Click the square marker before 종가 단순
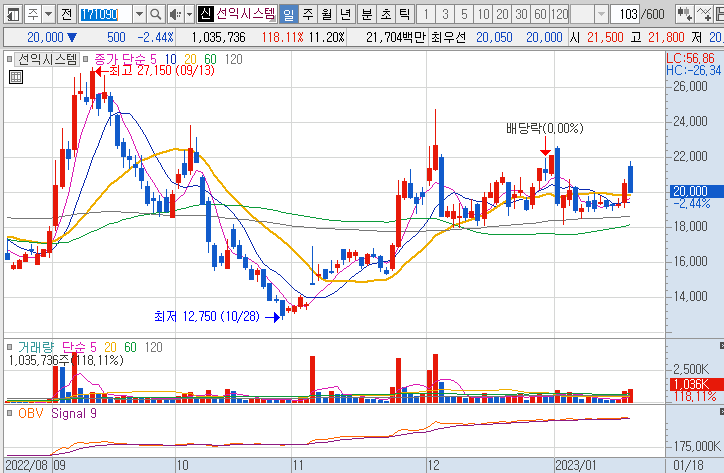Screen dimensions: 724x473 point(85,59)
